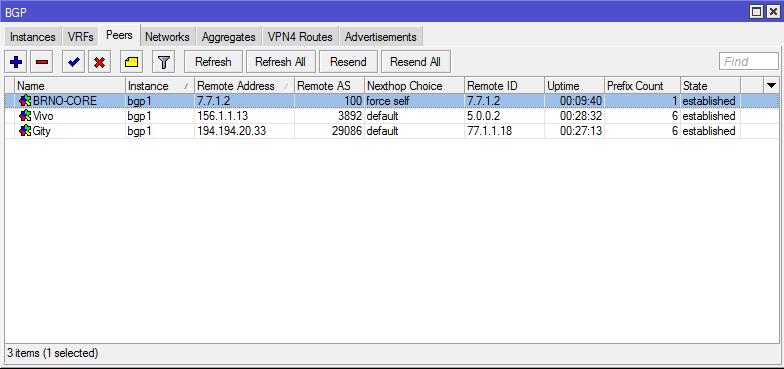Click the Resend All button
Image resolution: width=784 pixels, height=369 pixels.
[416, 62]
